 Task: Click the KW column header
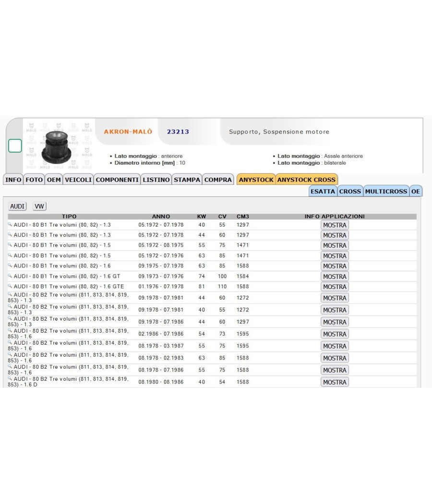202,216
